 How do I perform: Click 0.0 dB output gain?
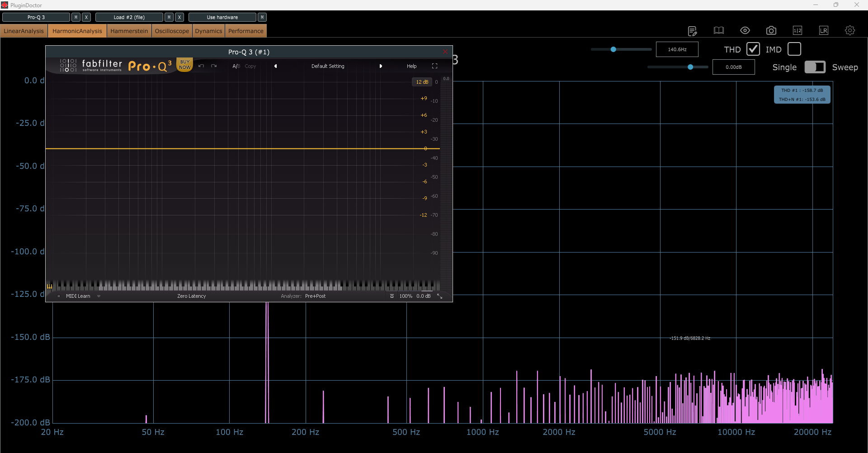pos(423,296)
